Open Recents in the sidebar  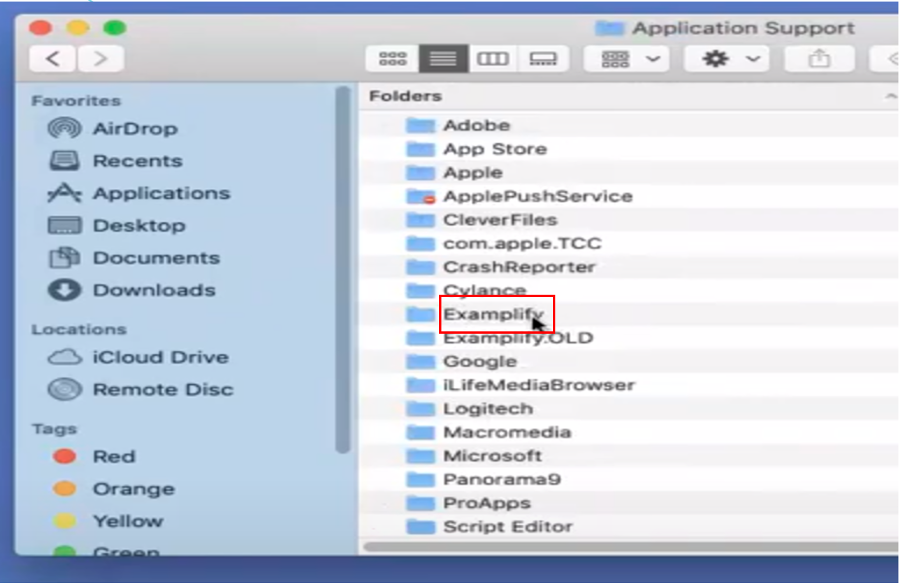point(115,161)
